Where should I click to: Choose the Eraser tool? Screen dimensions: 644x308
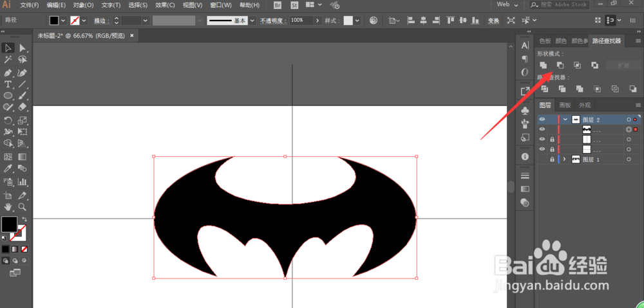pos(22,107)
